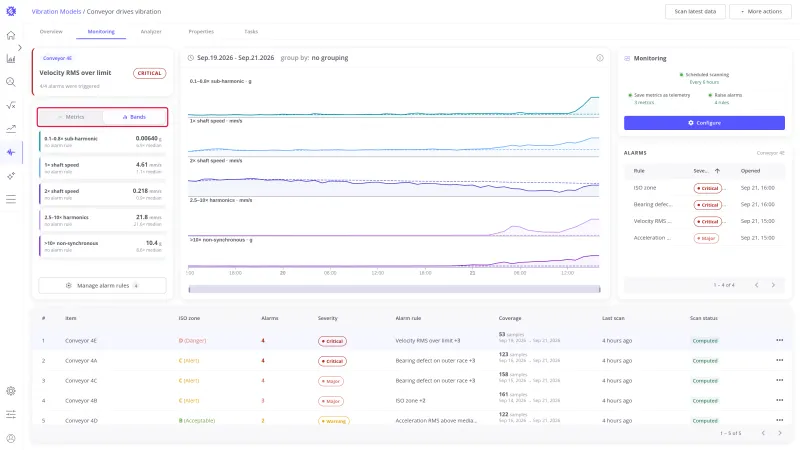This screenshot has height=450, width=800.
Task: Open row actions menu for Conveyor 4B
Action: 780,401
